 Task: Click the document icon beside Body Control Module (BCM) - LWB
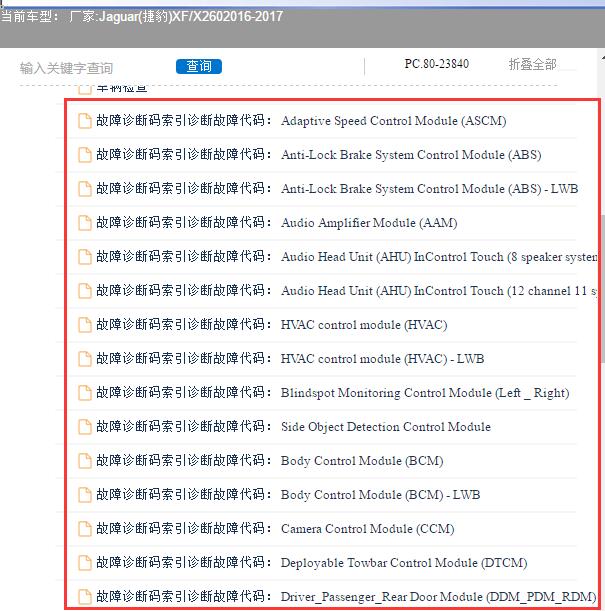(x=85, y=495)
